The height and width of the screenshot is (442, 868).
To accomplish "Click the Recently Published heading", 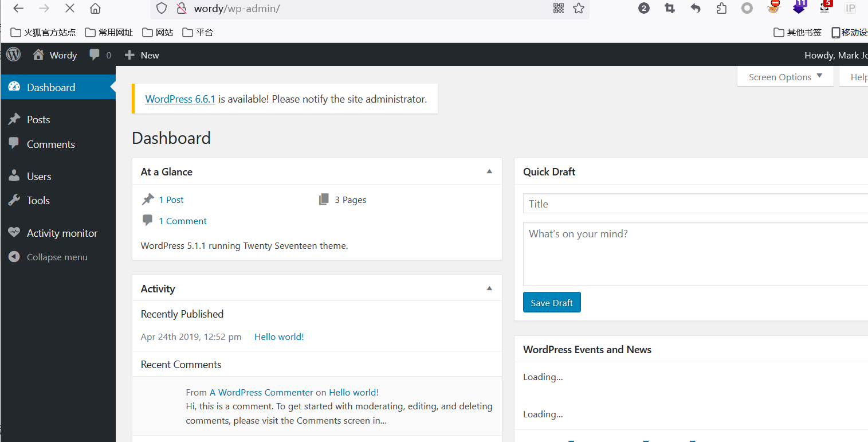I will coord(182,314).
